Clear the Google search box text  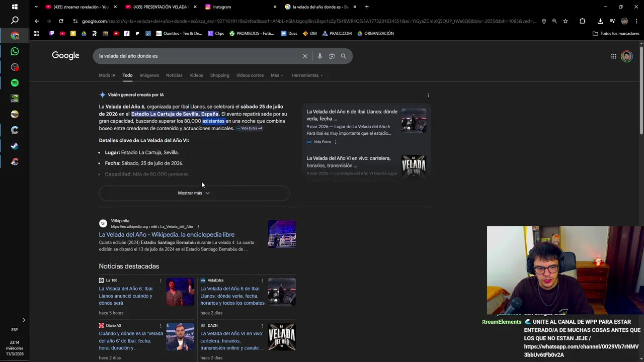[x=305, y=56]
